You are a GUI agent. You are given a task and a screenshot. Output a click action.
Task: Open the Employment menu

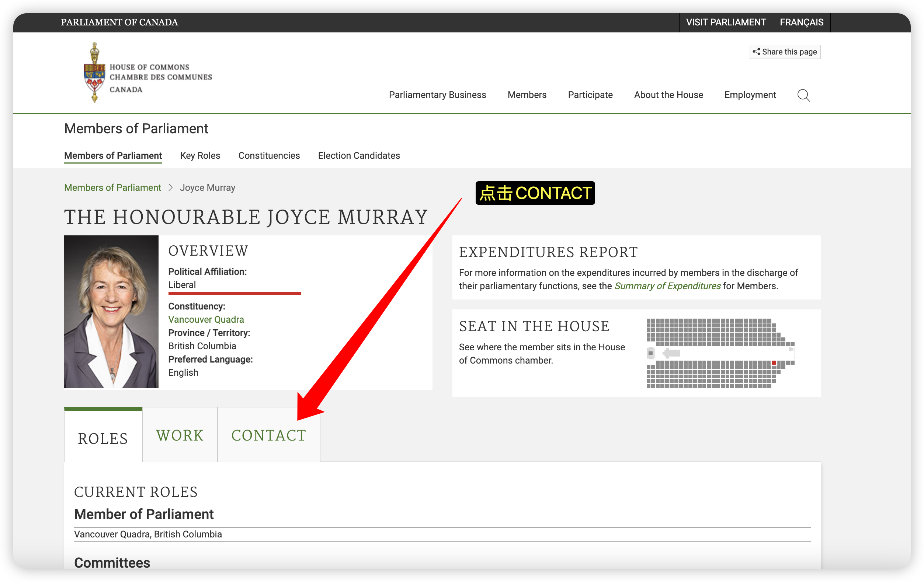tap(750, 95)
